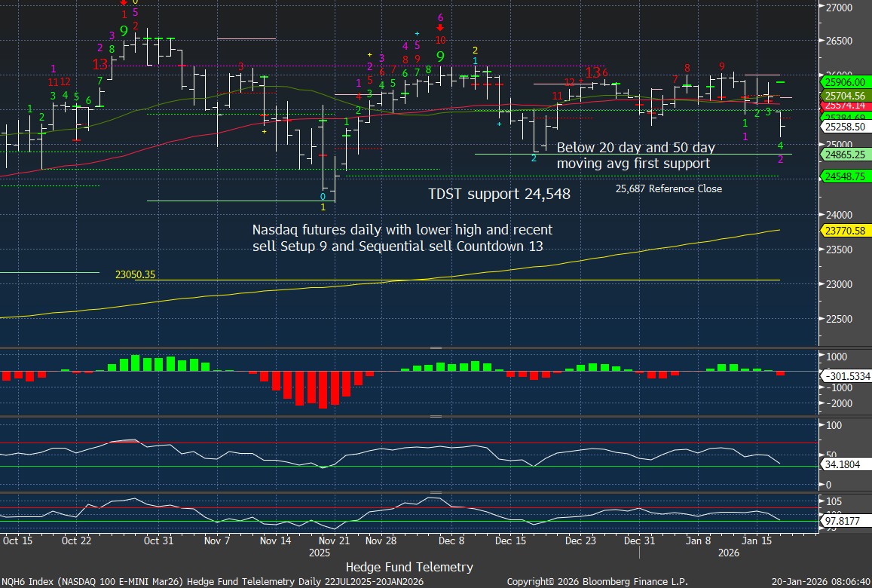872x588 pixels.
Task: Click the red down arrow above Dec 8
Action: (440, 28)
